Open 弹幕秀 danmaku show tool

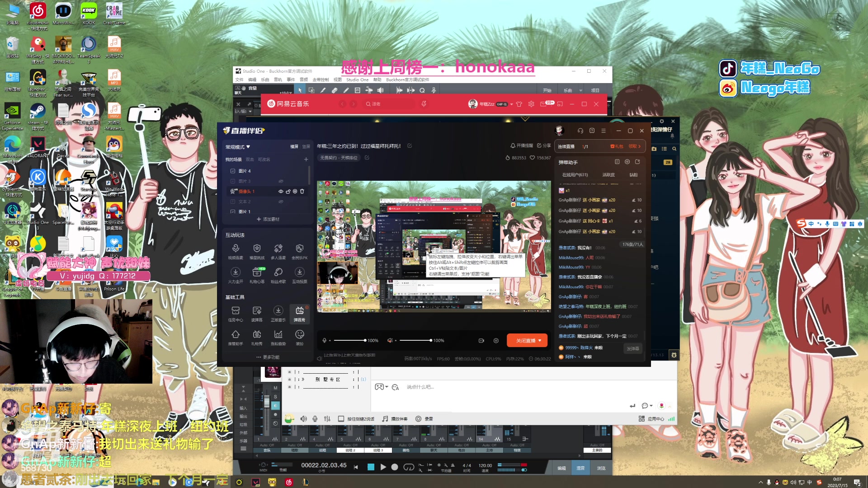point(299,314)
